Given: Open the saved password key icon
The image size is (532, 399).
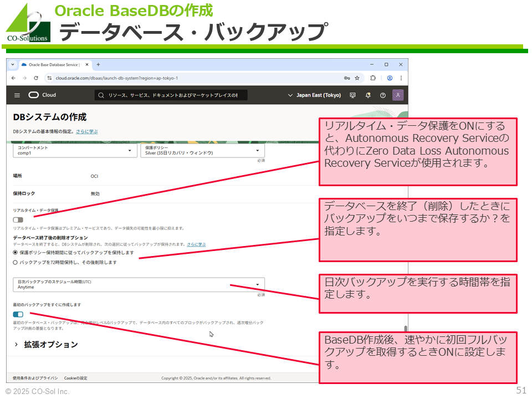Looking at the screenshot, I should point(347,78).
